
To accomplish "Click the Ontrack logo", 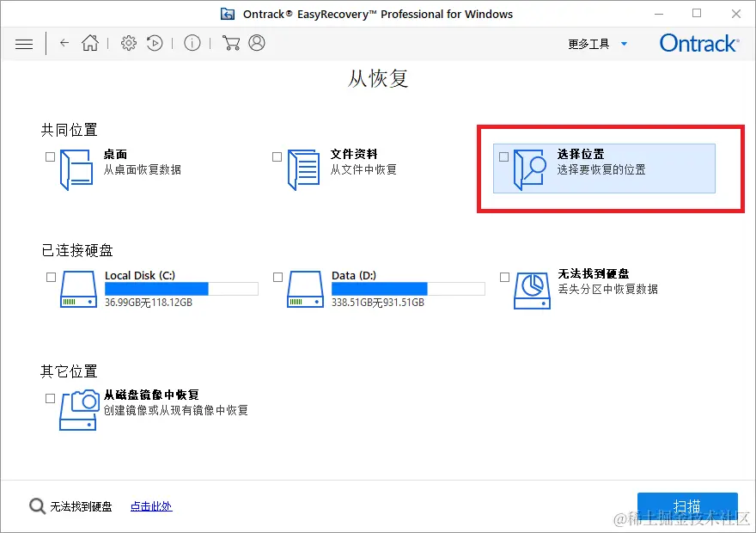I will point(699,43).
